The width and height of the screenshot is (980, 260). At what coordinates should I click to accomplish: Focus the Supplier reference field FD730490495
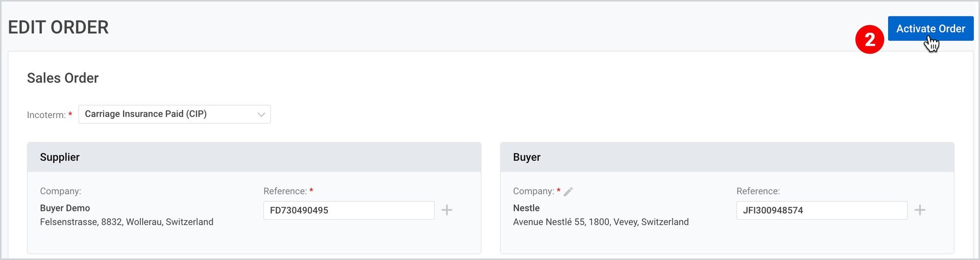349,210
